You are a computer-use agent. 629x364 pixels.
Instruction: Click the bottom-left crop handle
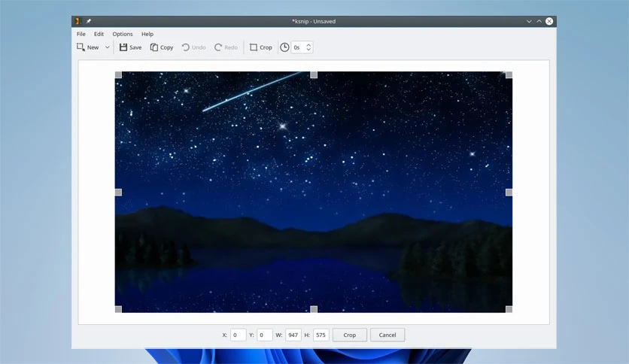pyautogui.click(x=118, y=309)
